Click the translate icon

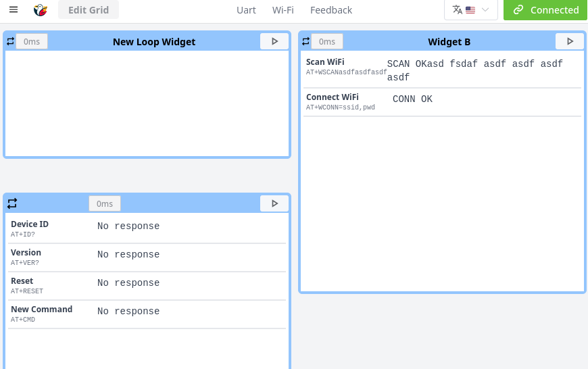pyautogui.click(x=457, y=9)
